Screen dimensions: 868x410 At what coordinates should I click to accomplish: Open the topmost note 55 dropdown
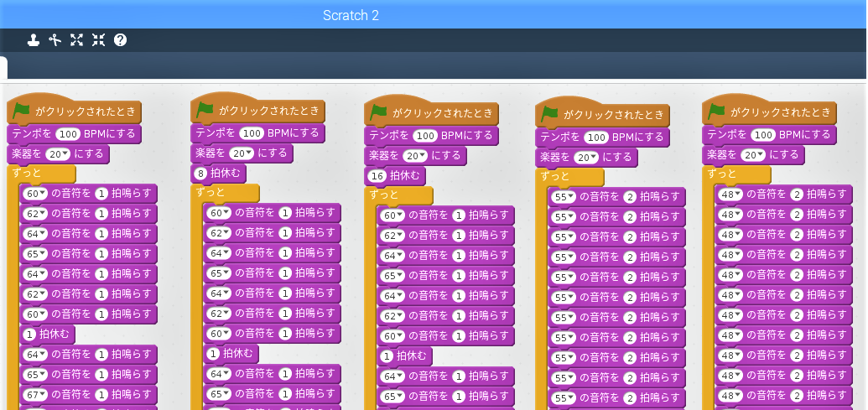(564, 196)
